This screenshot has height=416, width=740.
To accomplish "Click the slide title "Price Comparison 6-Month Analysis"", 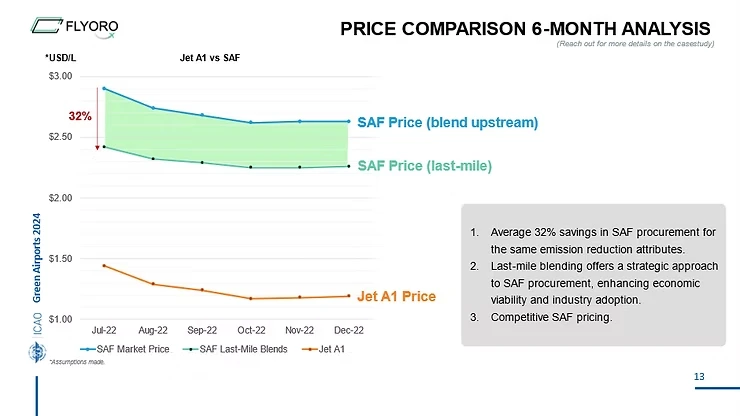I will coord(525,27).
